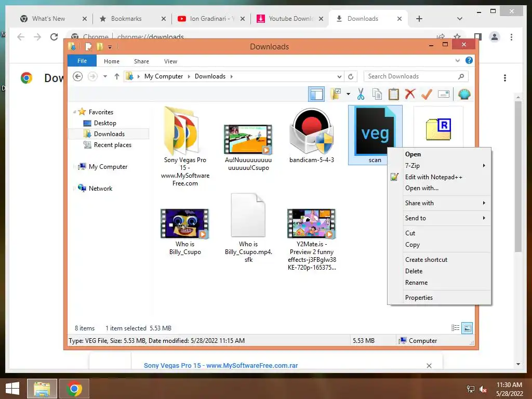
Task: Switch to large icons view icon
Action: pyautogui.click(x=467, y=328)
